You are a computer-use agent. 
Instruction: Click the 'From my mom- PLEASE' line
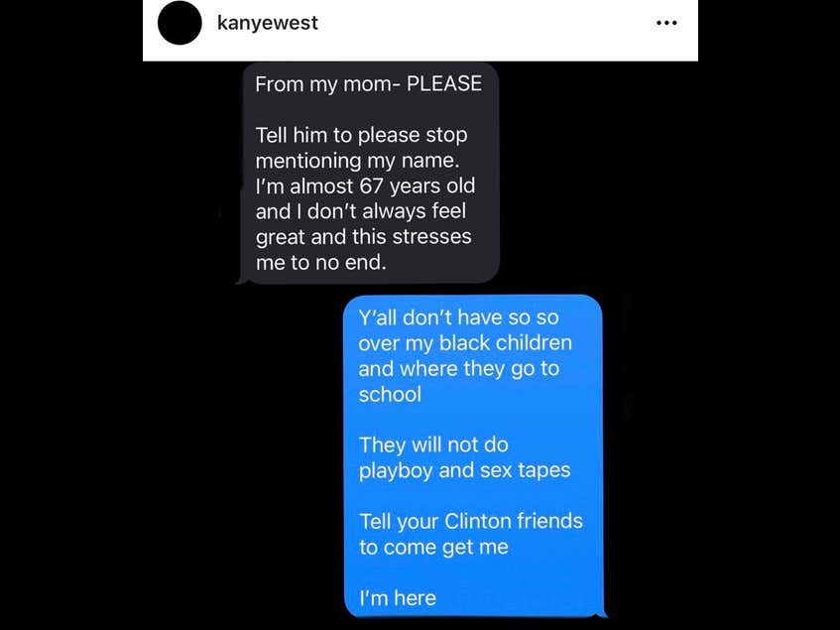click(x=368, y=84)
